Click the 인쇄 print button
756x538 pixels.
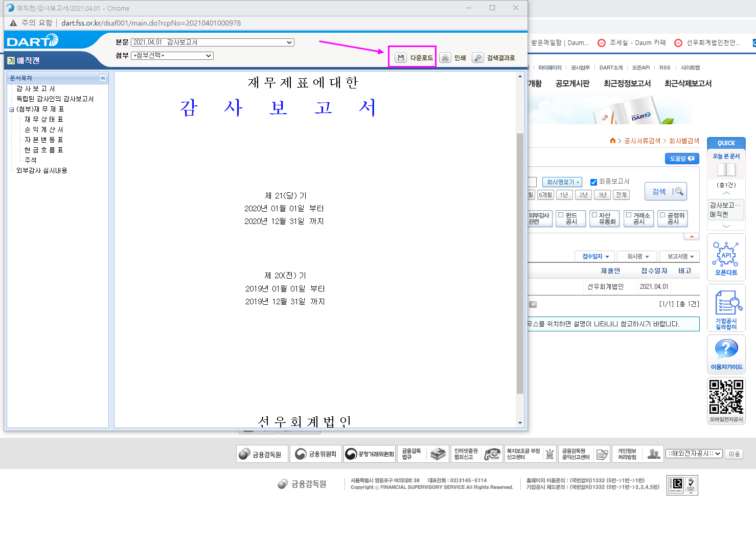pyautogui.click(x=453, y=58)
